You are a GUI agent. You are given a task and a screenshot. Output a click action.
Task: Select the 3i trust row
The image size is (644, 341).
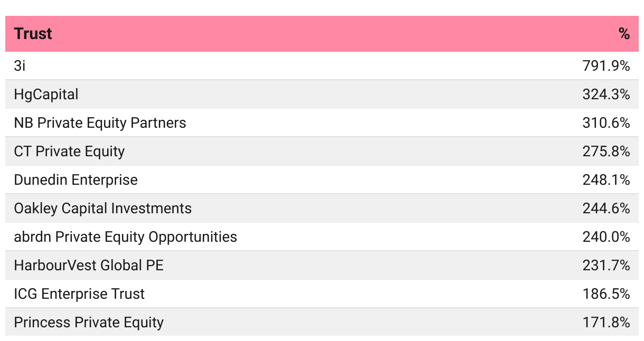click(x=322, y=66)
